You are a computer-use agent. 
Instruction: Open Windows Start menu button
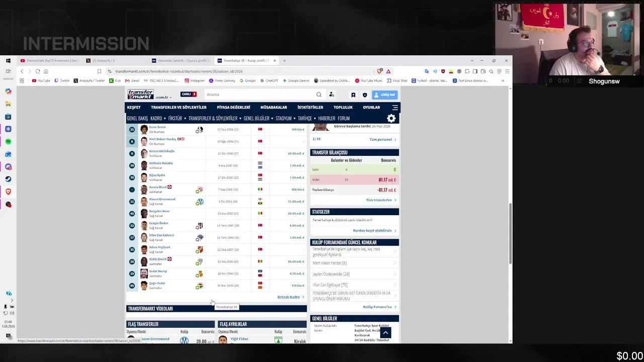click(x=8, y=61)
